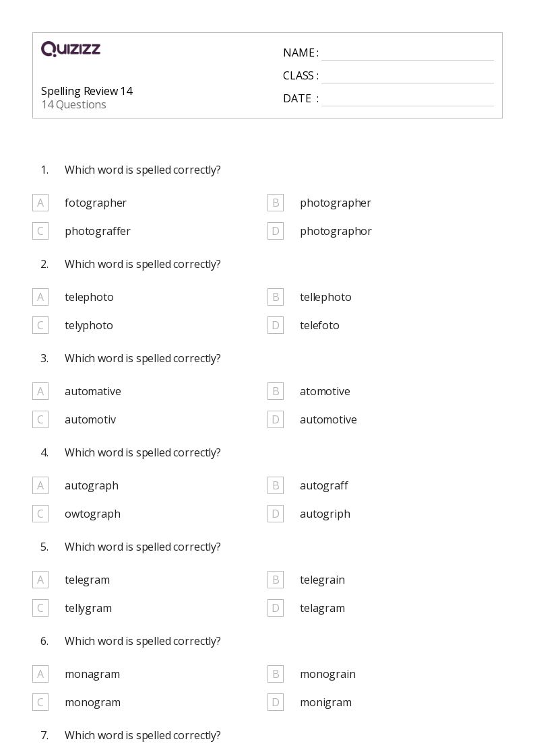The width and height of the screenshot is (535, 756).
Task: Check answer box A for telephoto
Action: (x=40, y=296)
